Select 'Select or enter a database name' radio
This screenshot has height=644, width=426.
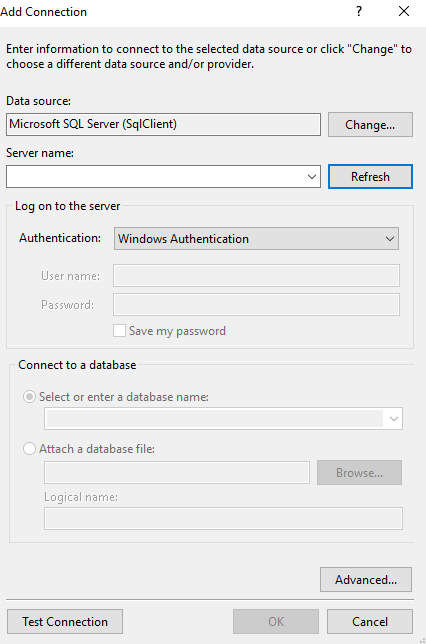29,397
